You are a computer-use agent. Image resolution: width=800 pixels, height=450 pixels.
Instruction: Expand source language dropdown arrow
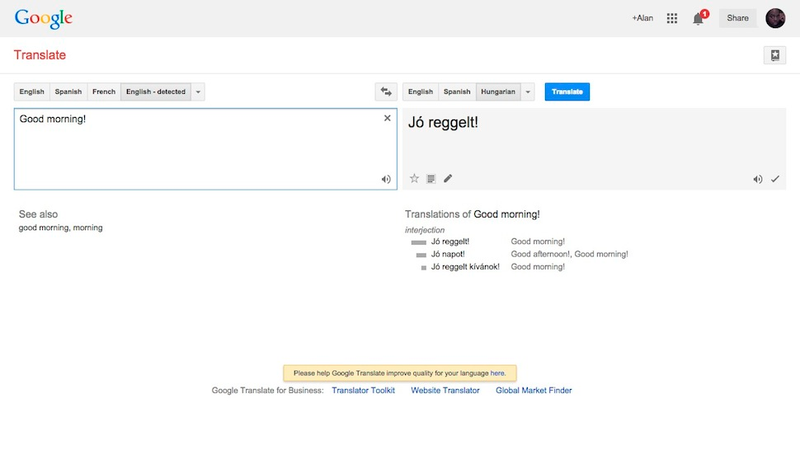tap(198, 92)
